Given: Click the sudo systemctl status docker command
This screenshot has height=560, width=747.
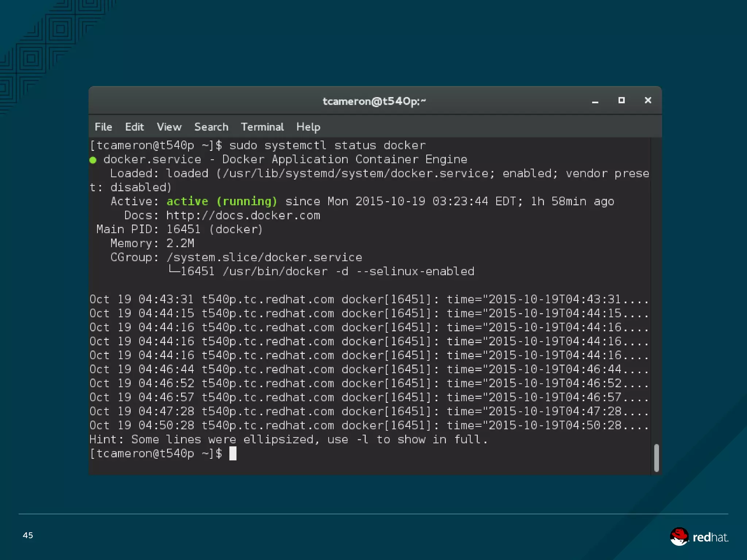Looking at the screenshot, I should 327,145.
